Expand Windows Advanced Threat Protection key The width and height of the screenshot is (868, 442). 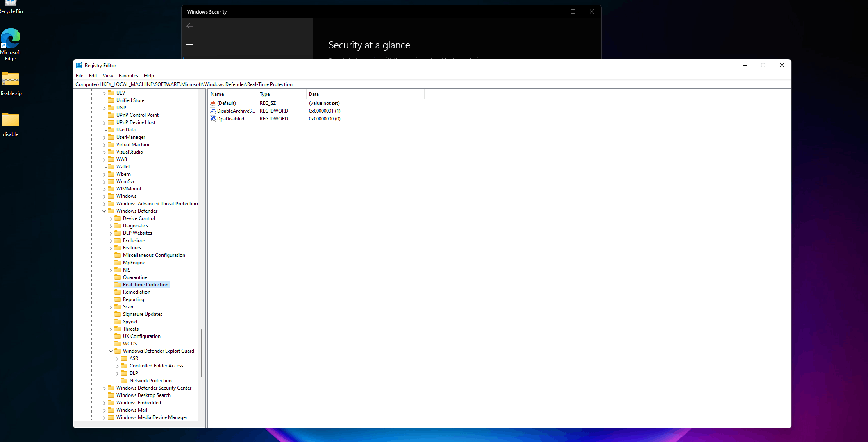(x=104, y=204)
